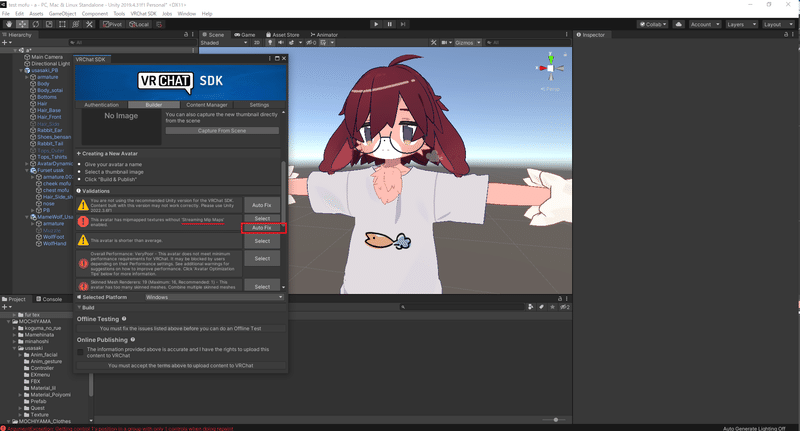The image size is (800, 431).
Task: Open SDK Authentication tab
Action: [102, 105]
